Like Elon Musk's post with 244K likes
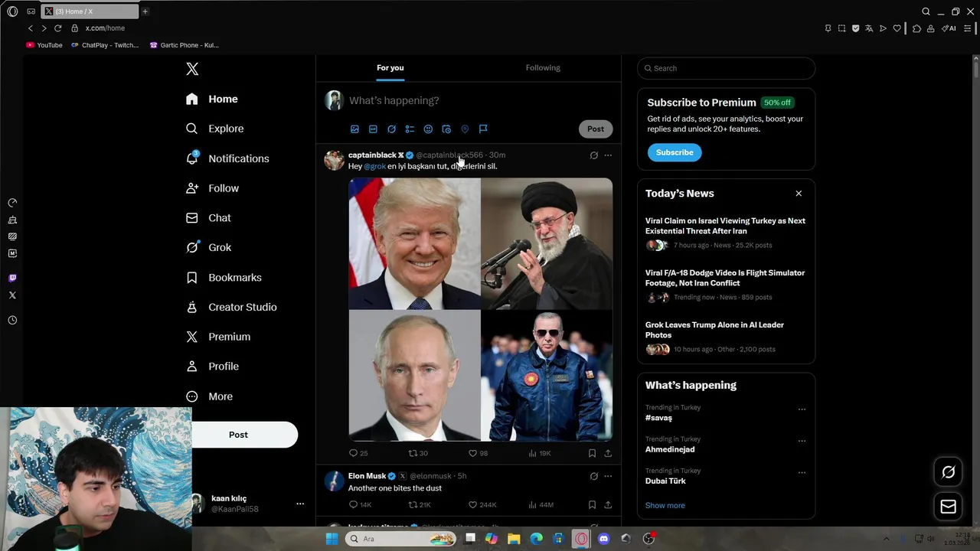980x551 pixels. [482, 505]
